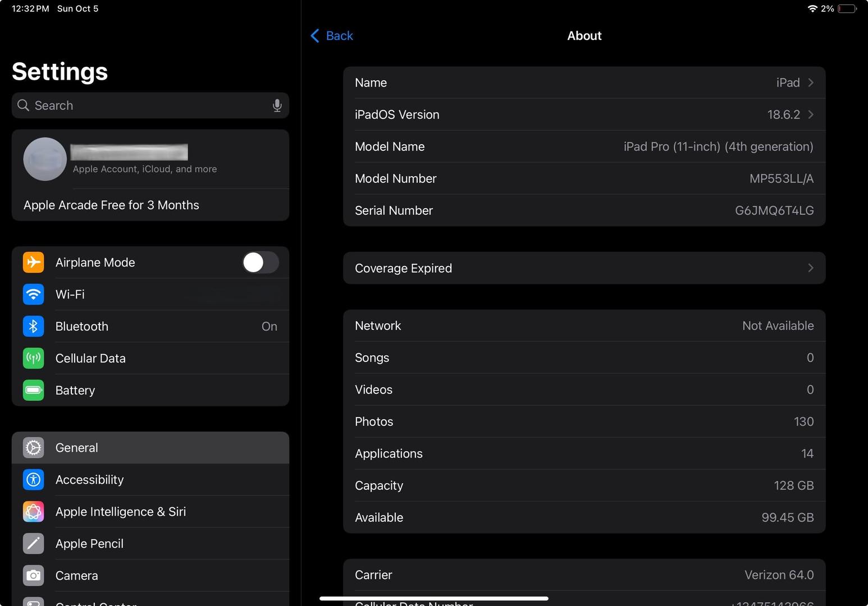Tap the green Cellular Data icon
The width and height of the screenshot is (868, 606).
[33, 358]
